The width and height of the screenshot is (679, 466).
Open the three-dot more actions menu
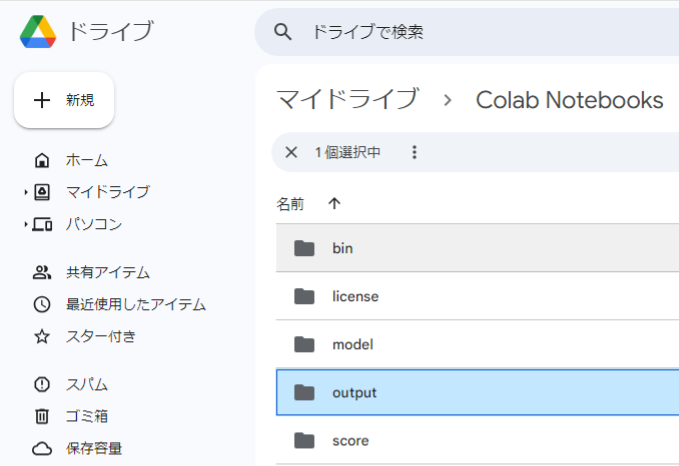tap(414, 152)
